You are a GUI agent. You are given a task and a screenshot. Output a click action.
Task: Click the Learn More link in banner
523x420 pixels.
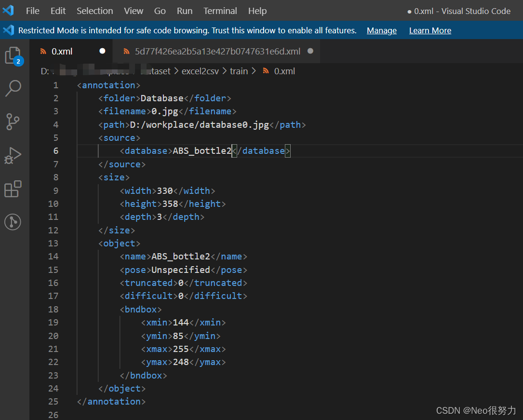click(430, 31)
